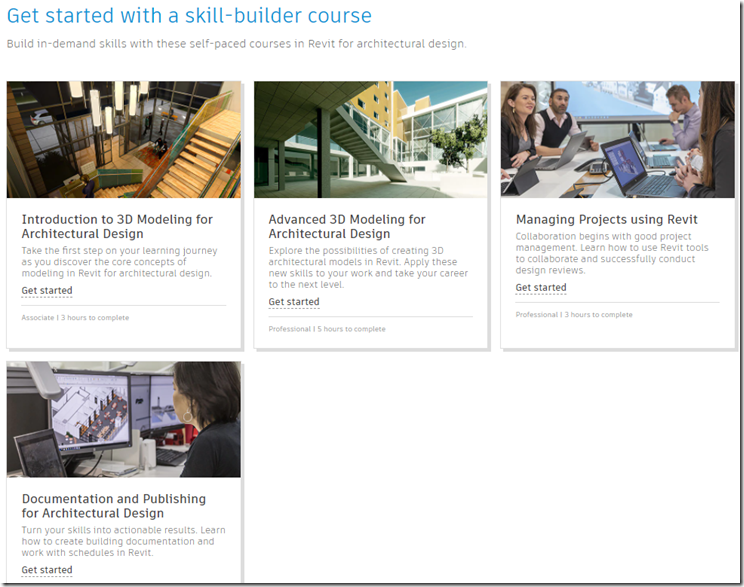Click Get started under Managing Projects using Revit
744x587 pixels.
coord(541,288)
